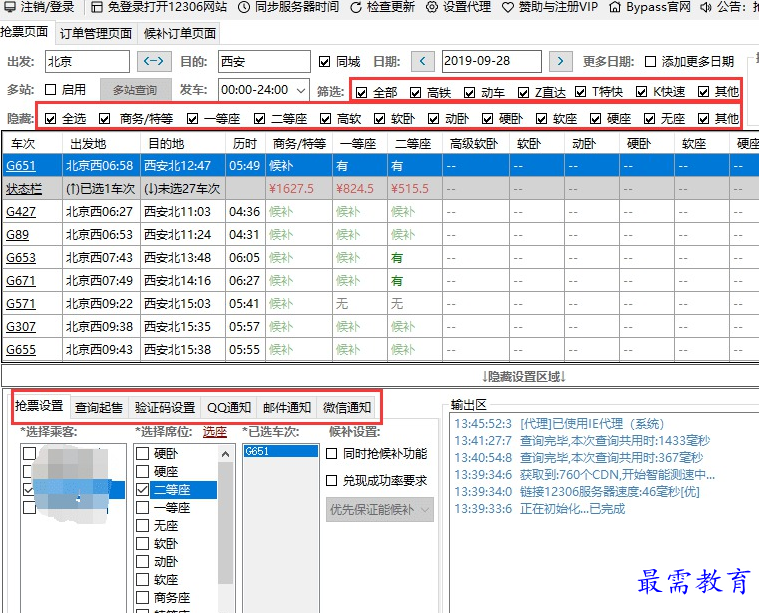Open the QQ通知 tab
759x613 pixels.
click(x=229, y=408)
